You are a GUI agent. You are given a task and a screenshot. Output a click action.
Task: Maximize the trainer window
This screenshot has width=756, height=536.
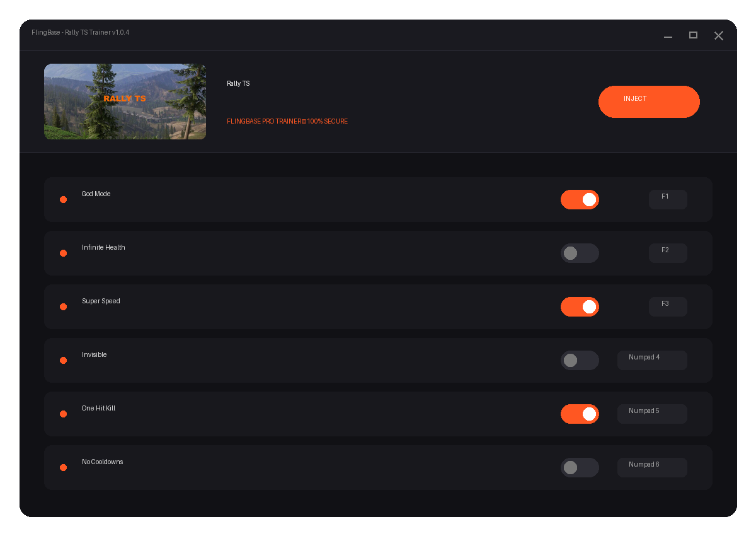point(693,35)
